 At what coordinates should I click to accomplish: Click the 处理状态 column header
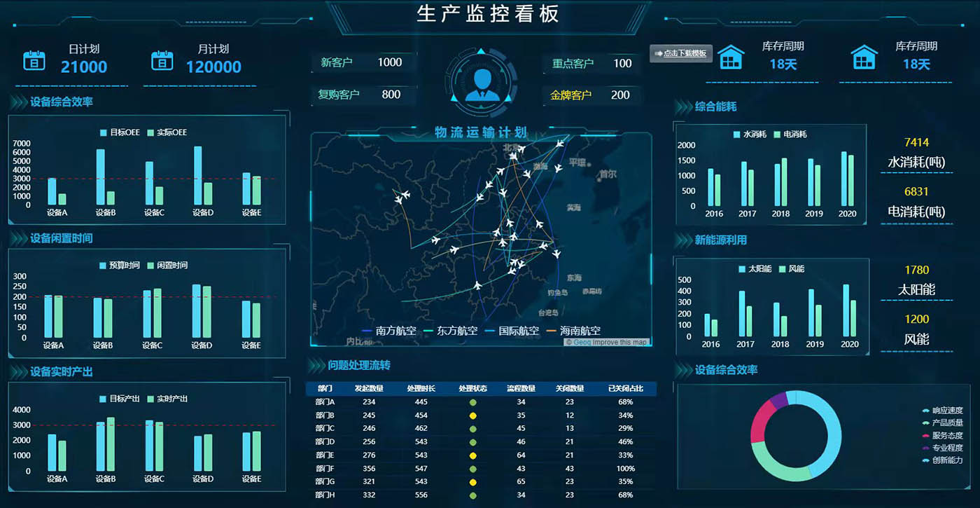pyautogui.click(x=472, y=389)
